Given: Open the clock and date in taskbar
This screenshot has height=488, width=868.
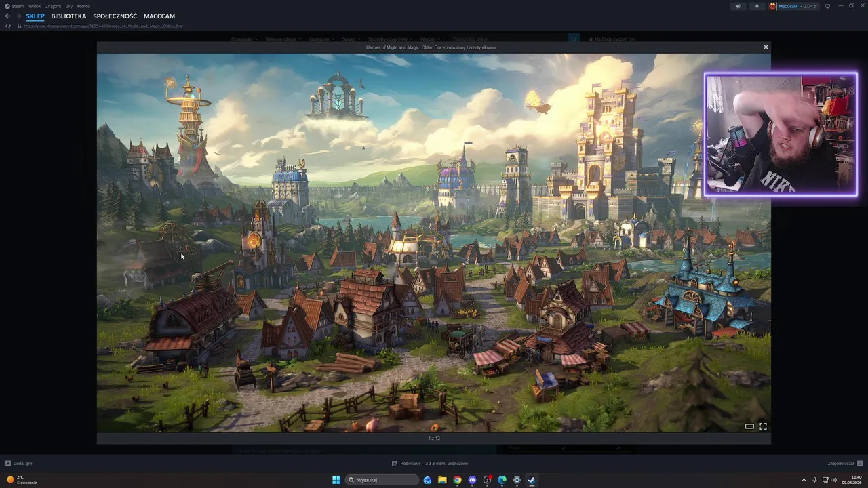Looking at the screenshot, I should tap(851, 480).
